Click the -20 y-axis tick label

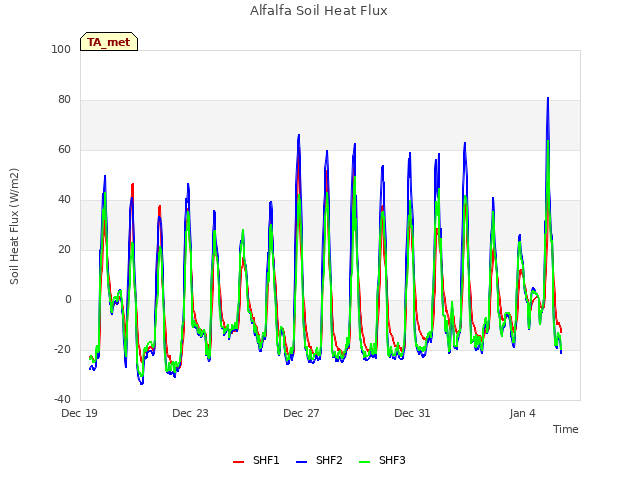62,349
